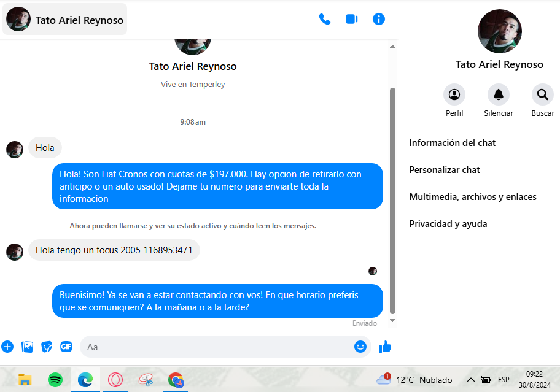560x392 pixels.
Task: Open the emoji picker in message box
Action: point(360,347)
